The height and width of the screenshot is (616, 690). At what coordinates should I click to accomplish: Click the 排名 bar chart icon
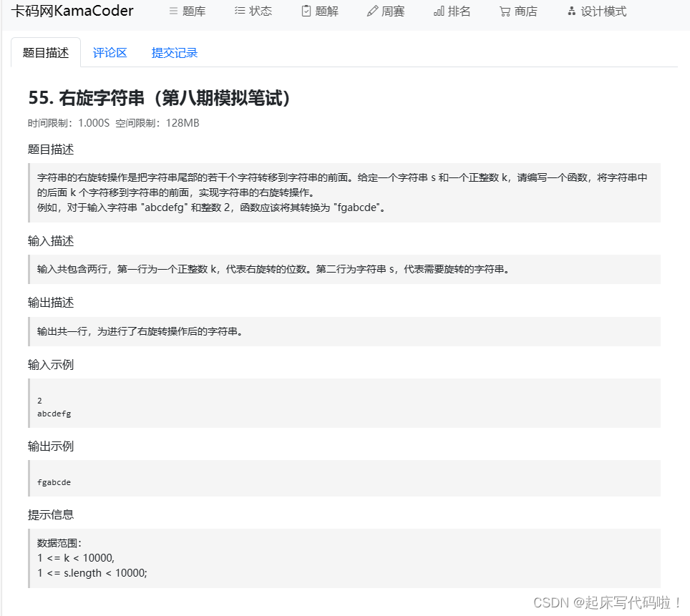point(439,11)
